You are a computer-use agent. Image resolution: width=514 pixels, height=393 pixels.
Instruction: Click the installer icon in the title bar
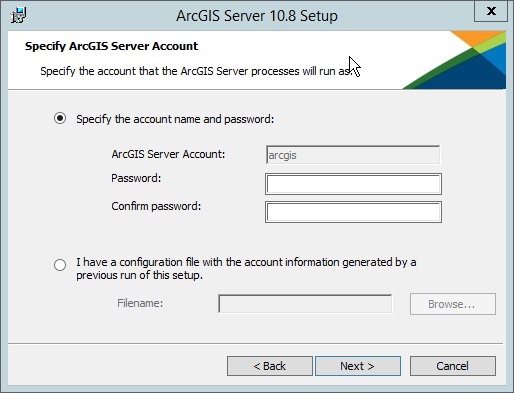click(18, 15)
